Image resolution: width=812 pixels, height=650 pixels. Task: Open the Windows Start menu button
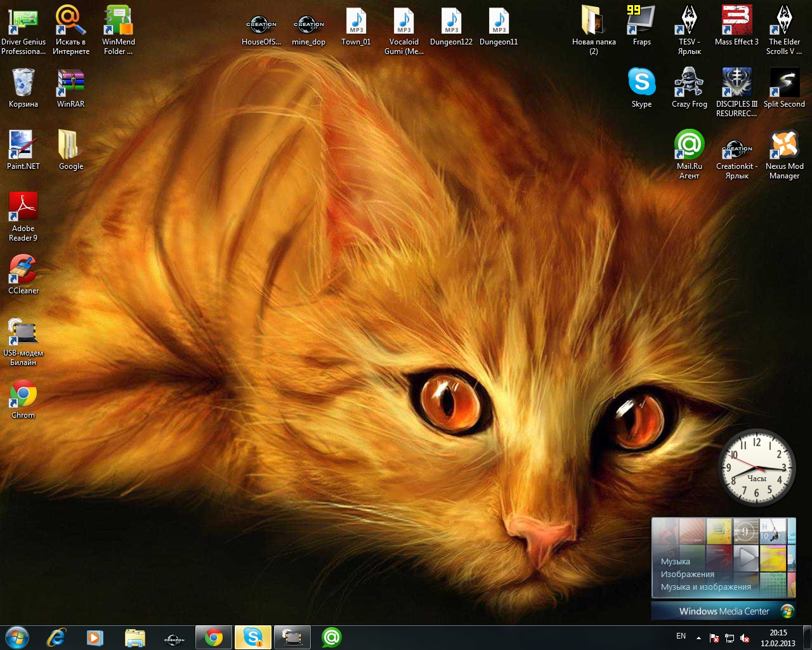(16, 637)
